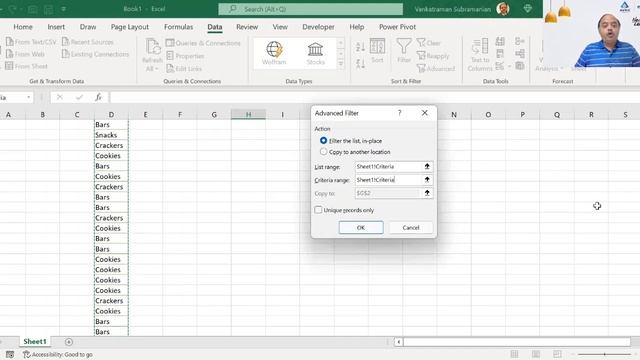Viewport: 640px width, 360px height.
Task: Clear the current filter
Action: 429,43
